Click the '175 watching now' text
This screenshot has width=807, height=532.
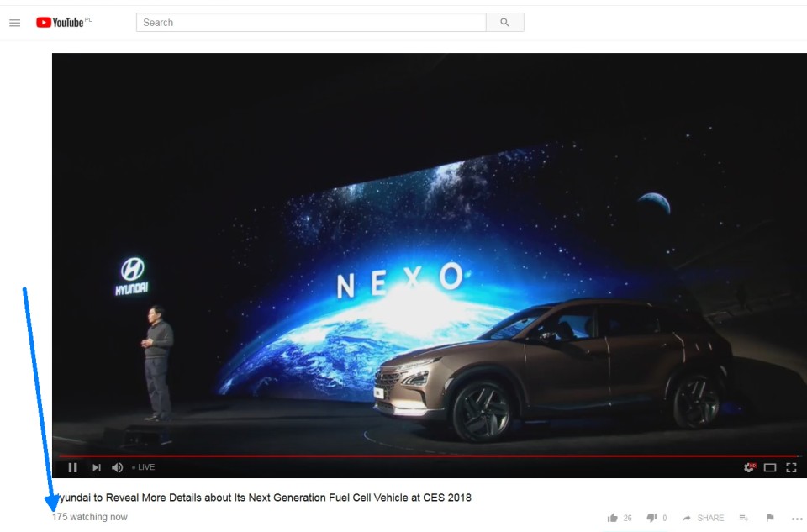90,517
